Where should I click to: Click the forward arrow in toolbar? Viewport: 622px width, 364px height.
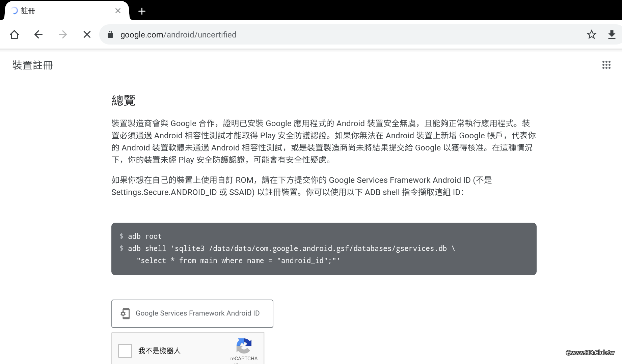pyautogui.click(x=63, y=34)
